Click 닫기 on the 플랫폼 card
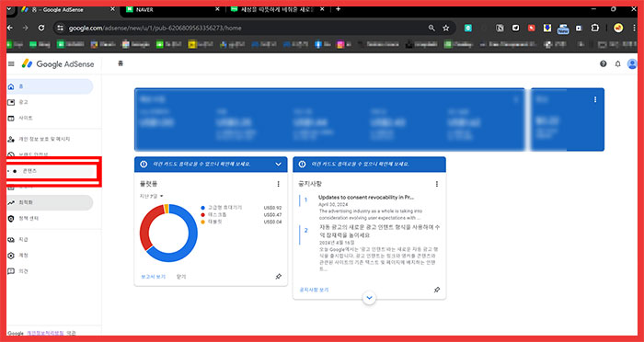This screenshot has width=644, height=342. tap(181, 277)
